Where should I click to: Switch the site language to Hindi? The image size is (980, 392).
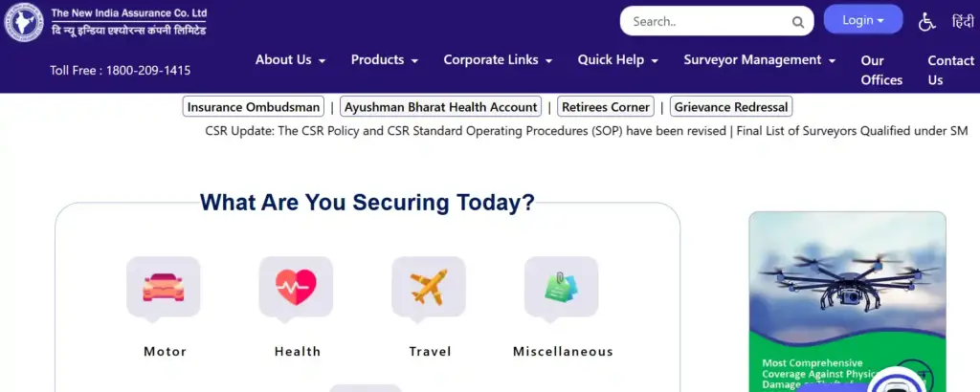[963, 21]
